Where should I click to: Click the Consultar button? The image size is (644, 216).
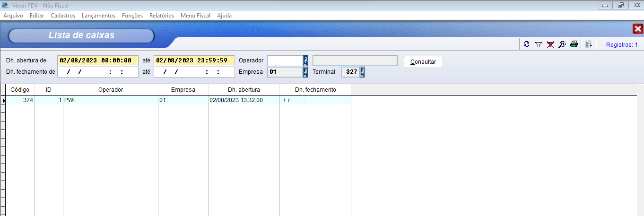[x=423, y=62]
